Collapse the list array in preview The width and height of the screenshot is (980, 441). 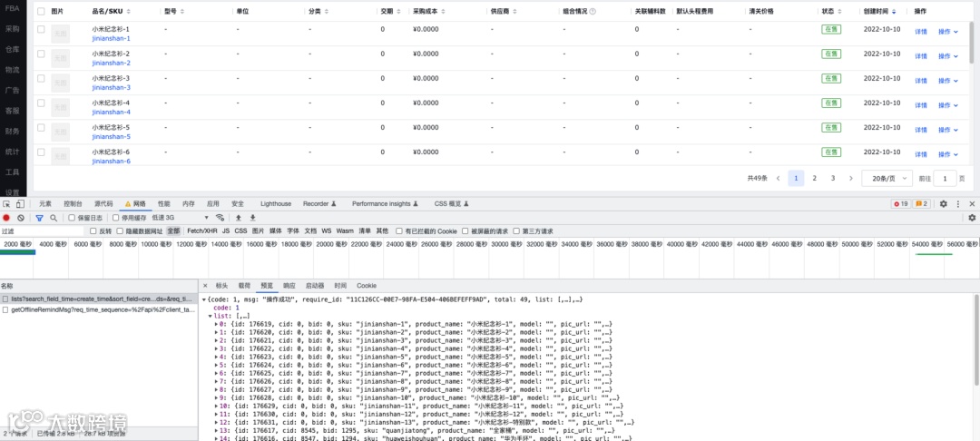click(210, 316)
